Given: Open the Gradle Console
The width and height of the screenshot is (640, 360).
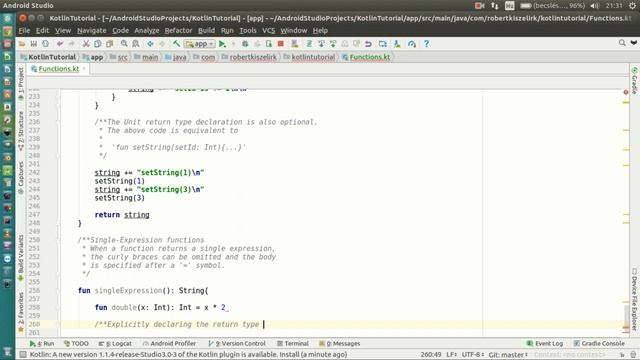Looking at the screenshot, I should point(599,344).
